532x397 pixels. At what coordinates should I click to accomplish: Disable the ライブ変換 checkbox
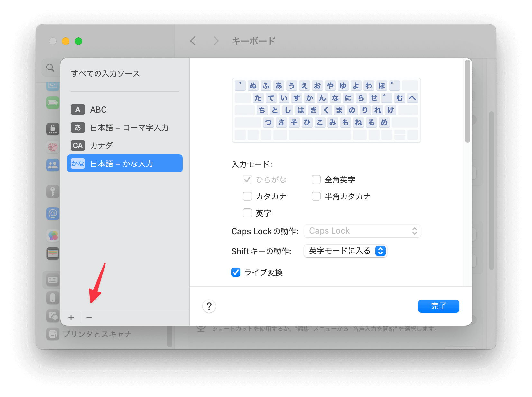click(x=236, y=272)
